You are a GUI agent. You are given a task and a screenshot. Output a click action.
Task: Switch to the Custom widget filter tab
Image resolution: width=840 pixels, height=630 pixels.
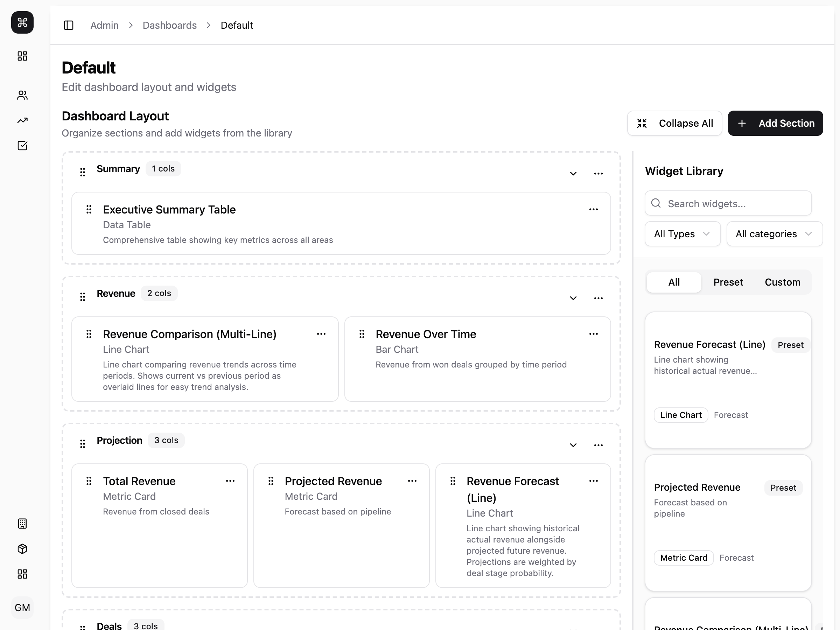click(783, 282)
